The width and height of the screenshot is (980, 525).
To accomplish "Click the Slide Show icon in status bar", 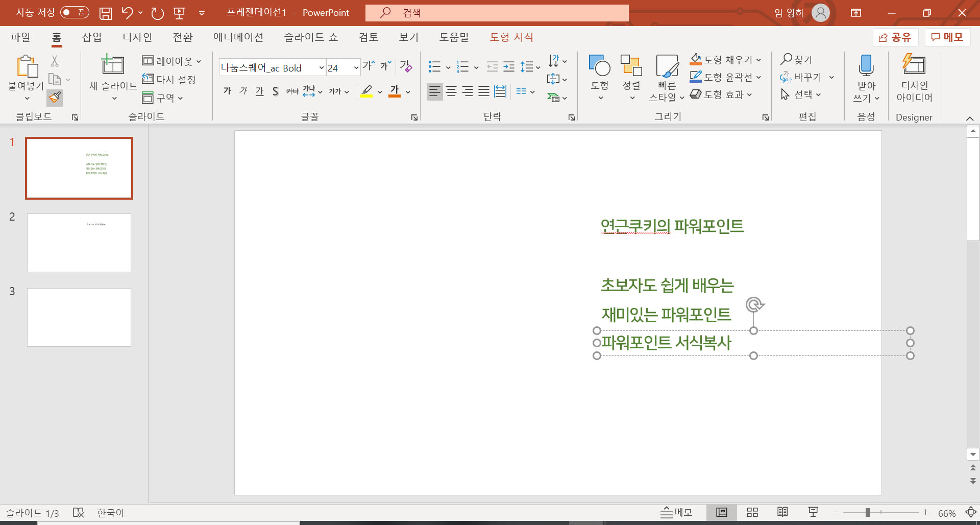I will [813, 512].
